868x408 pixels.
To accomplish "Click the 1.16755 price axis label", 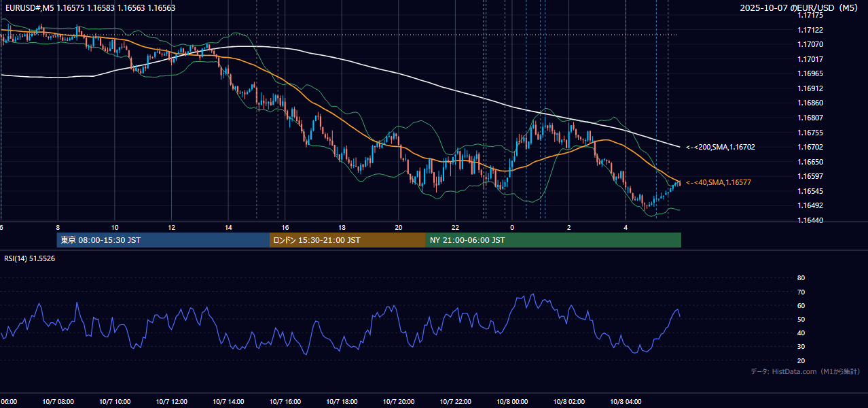I will [810, 133].
